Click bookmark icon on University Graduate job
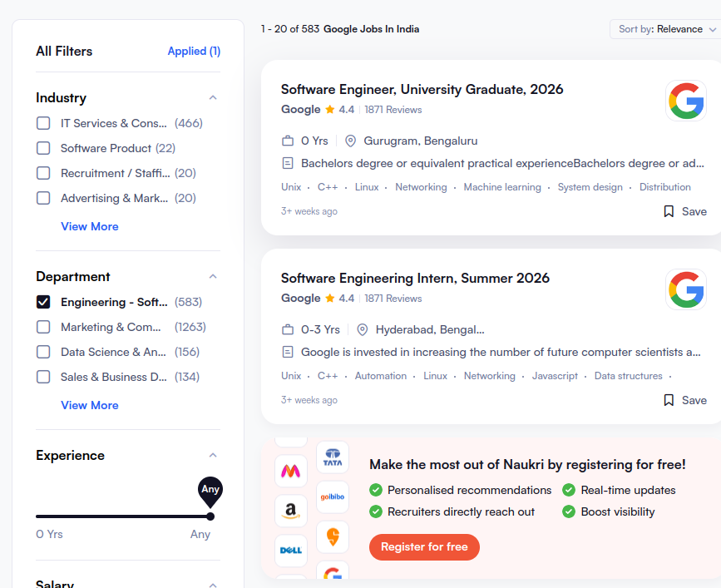Viewport: 721px width, 588px height. point(669,211)
